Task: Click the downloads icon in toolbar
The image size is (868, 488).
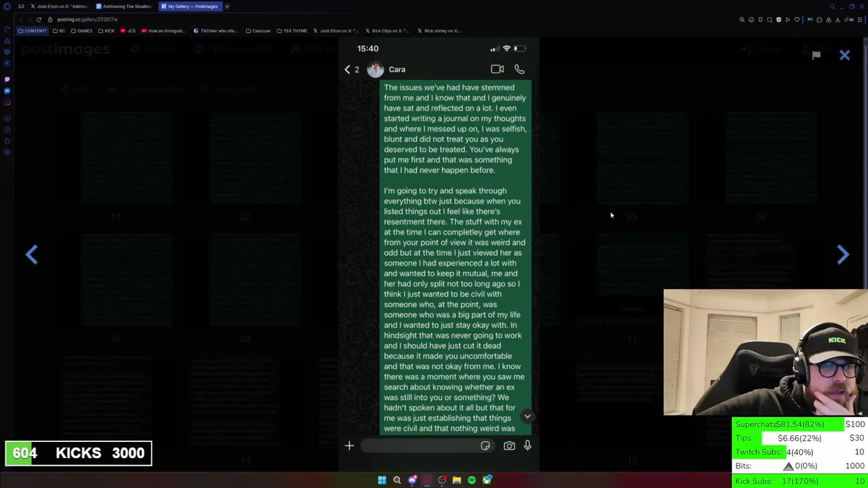Action: click(x=837, y=20)
